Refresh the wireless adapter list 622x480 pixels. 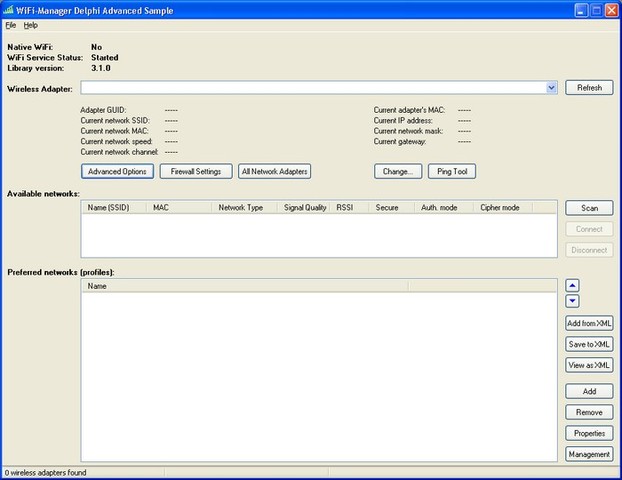click(589, 88)
